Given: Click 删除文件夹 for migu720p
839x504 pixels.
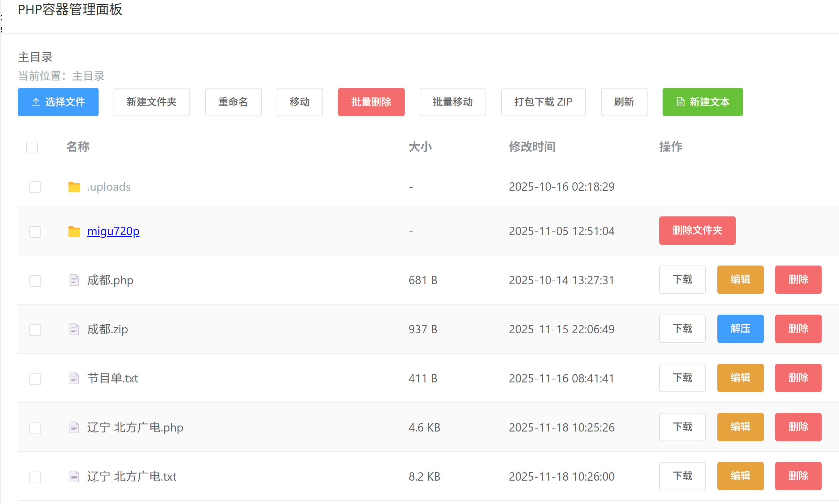Looking at the screenshot, I should [x=697, y=230].
